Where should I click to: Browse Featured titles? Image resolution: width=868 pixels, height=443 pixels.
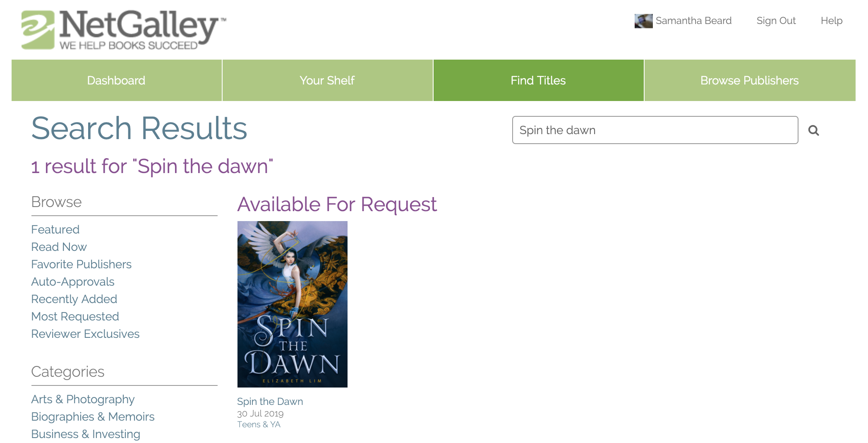tap(55, 229)
